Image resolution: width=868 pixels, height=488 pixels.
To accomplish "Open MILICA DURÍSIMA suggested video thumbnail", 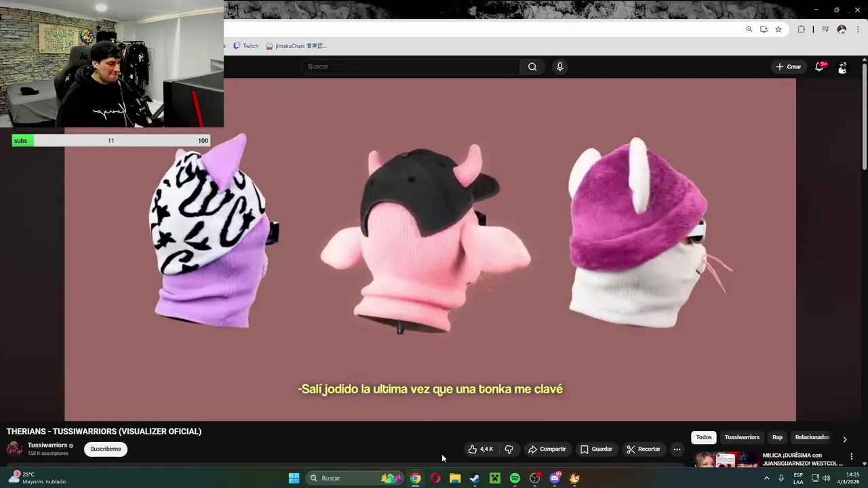I will point(726,460).
